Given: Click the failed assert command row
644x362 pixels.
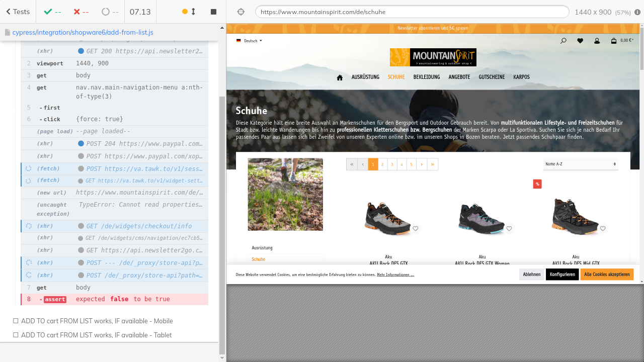Looking at the screenshot, I should 114,299.
